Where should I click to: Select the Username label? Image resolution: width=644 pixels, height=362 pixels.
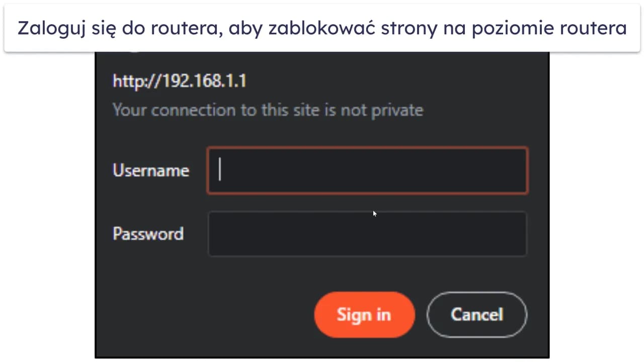150,170
